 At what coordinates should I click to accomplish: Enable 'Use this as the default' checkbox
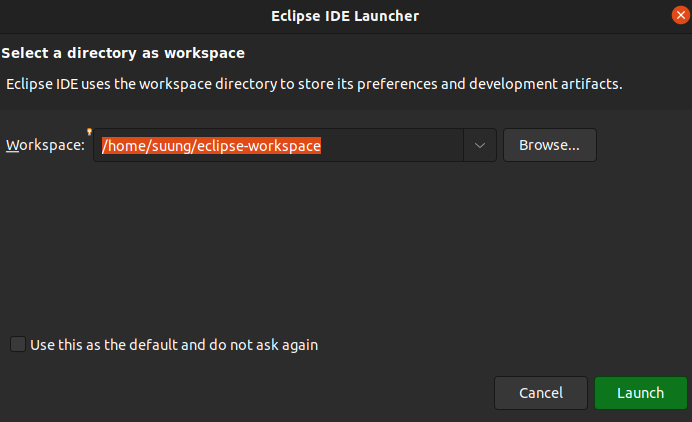pyautogui.click(x=18, y=344)
